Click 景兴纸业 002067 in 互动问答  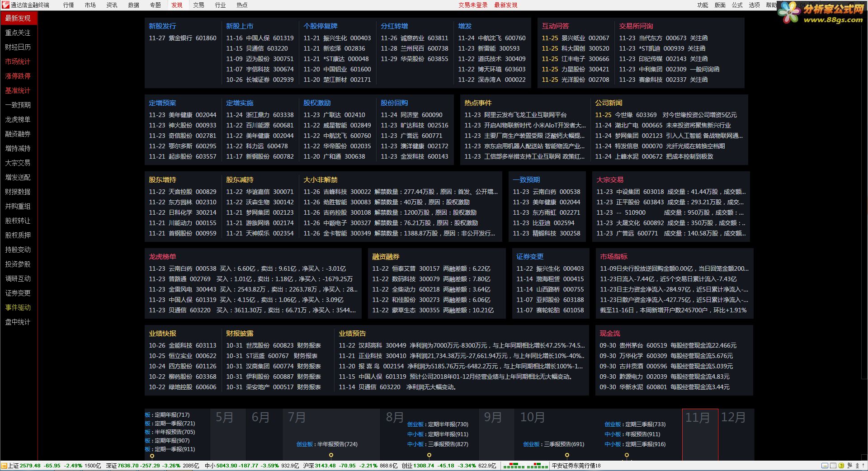[576, 38]
